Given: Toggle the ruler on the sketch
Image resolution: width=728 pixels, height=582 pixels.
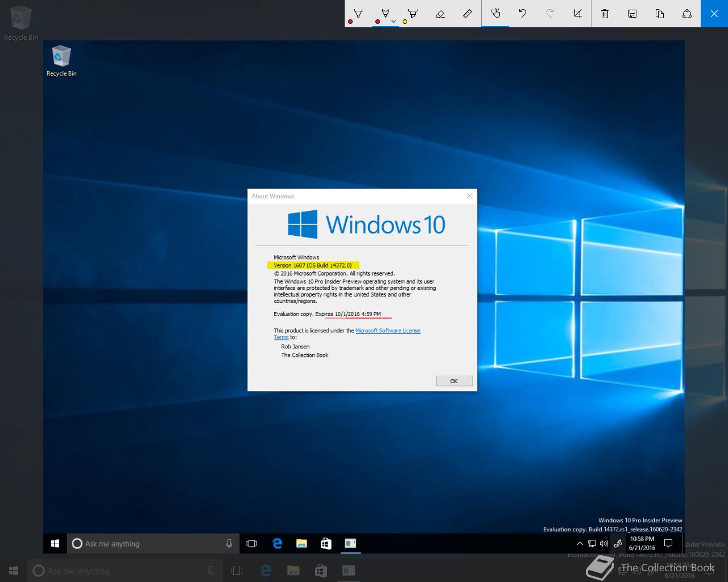Looking at the screenshot, I should point(468,14).
